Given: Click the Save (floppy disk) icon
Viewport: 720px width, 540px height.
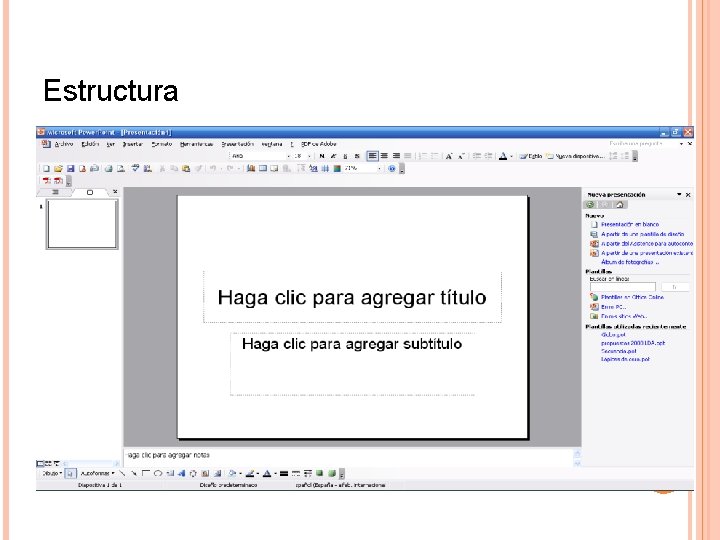Looking at the screenshot, I should coord(70,169).
